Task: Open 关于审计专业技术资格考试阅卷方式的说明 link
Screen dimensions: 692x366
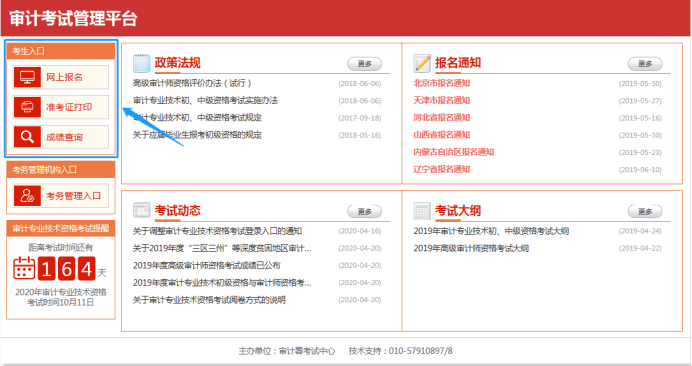Action: click(x=209, y=300)
